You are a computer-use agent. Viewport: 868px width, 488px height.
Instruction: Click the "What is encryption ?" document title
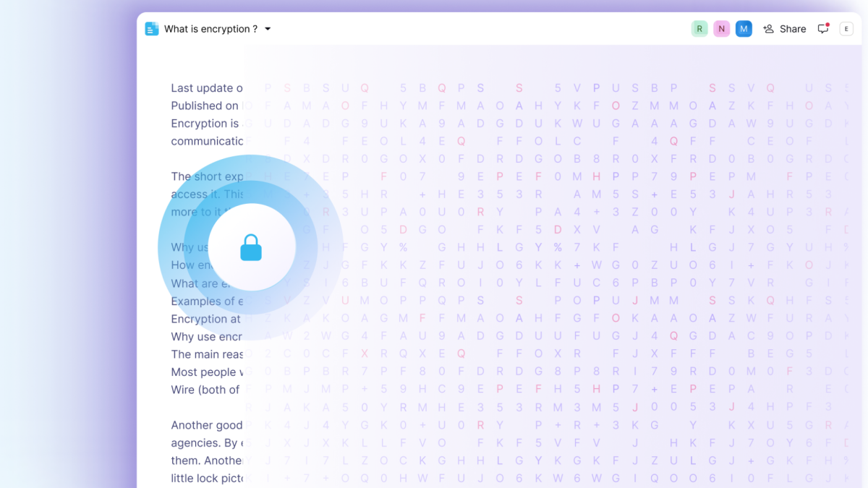pyautogui.click(x=210, y=29)
